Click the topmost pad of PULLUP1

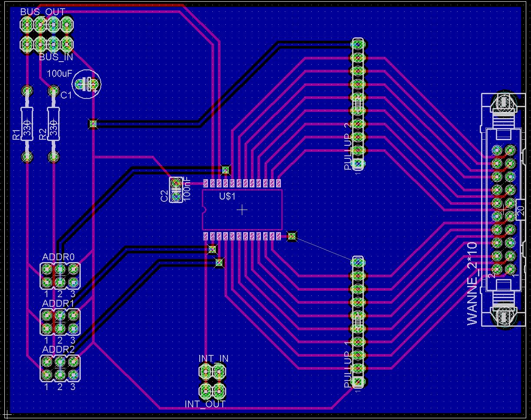357,262
